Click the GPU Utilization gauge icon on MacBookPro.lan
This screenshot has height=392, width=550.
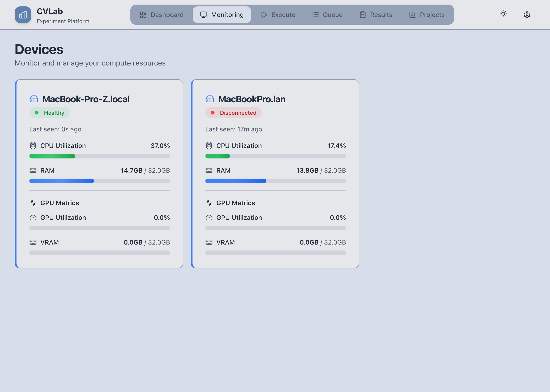tap(209, 218)
